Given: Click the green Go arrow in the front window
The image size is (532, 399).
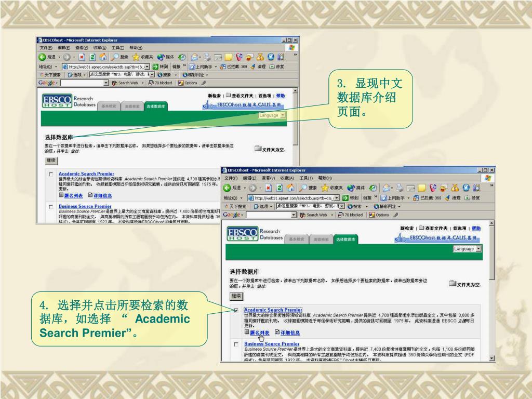Looking at the screenshot, I should 345,198.
